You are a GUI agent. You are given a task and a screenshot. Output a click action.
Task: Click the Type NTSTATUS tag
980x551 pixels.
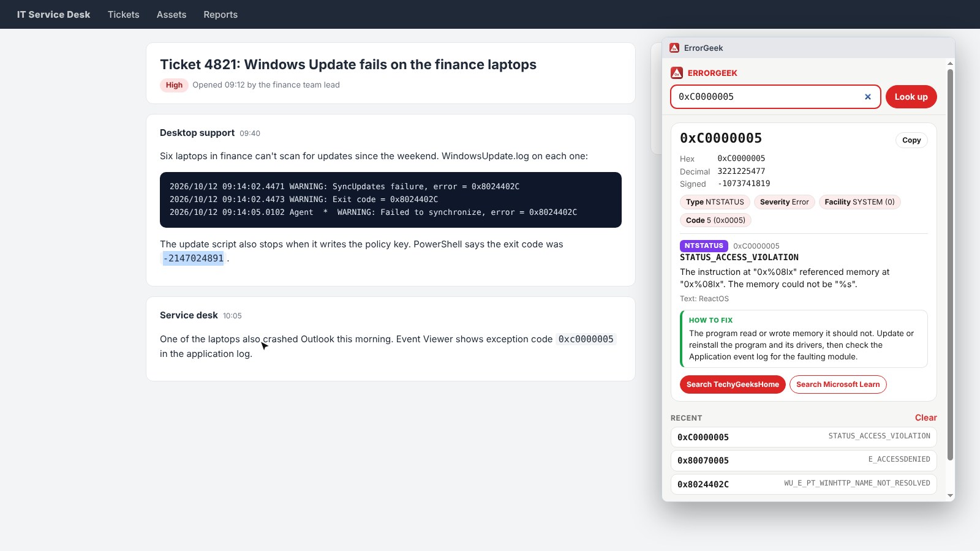[715, 202]
